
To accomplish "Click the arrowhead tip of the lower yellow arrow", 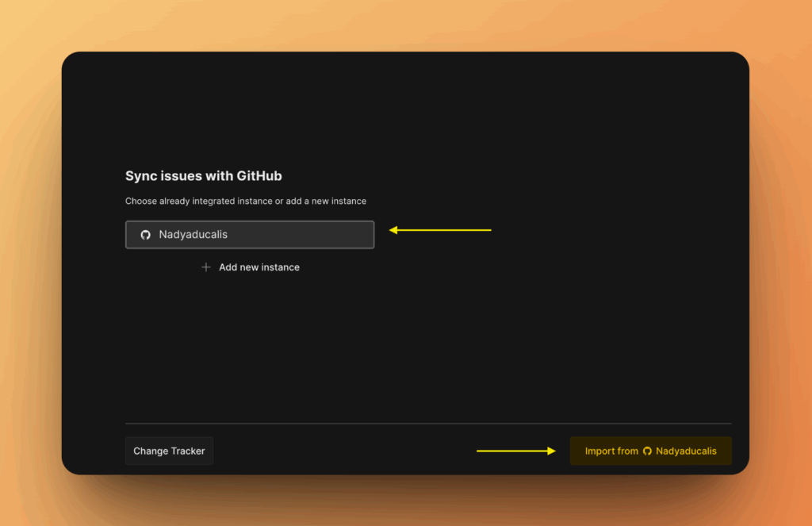I will click(x=553, y=451).
